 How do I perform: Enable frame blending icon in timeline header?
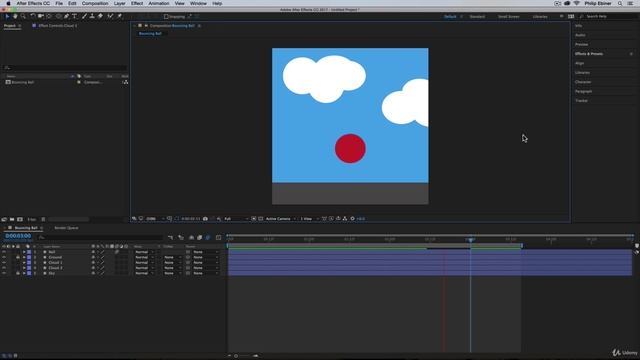pos(200,238)
